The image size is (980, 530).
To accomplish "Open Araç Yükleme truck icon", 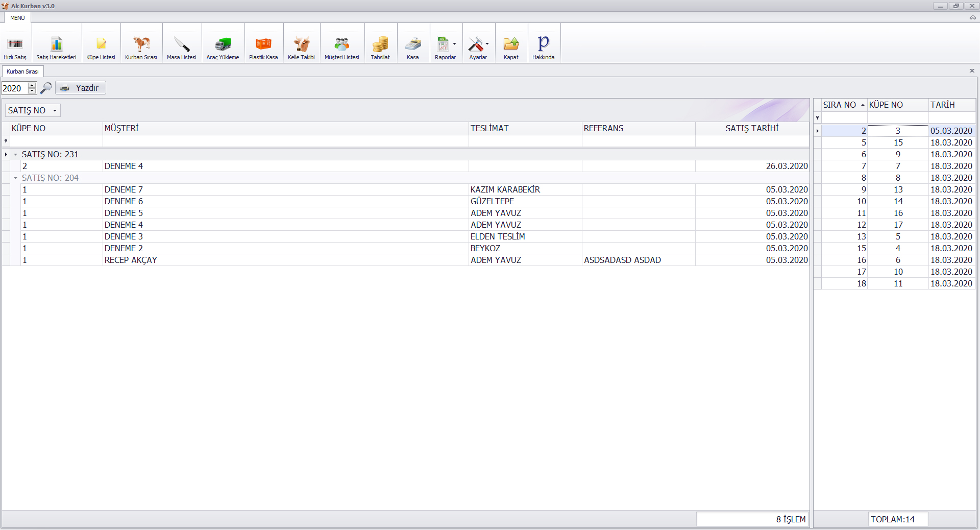I will pyautogui.click(x=223, y=44).
